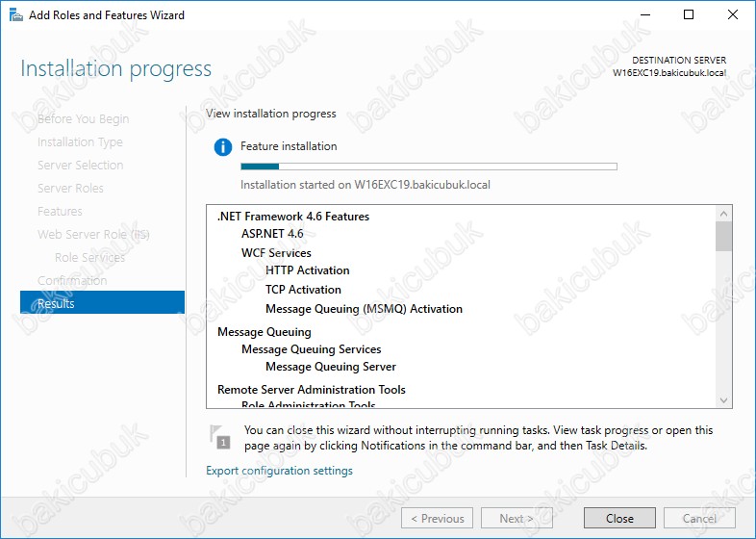756x539 pixels.
Task: Maximize the wizard window
Action: (x=689, y=14)
